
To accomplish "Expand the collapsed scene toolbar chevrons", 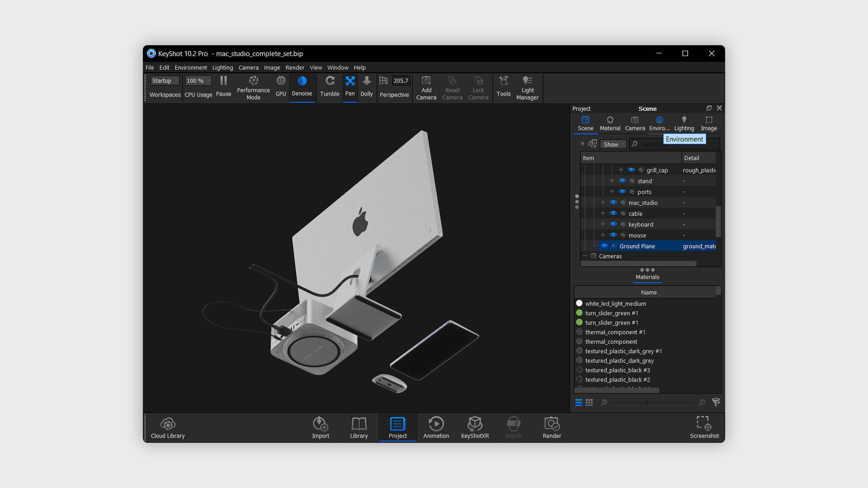I will 582,144.
